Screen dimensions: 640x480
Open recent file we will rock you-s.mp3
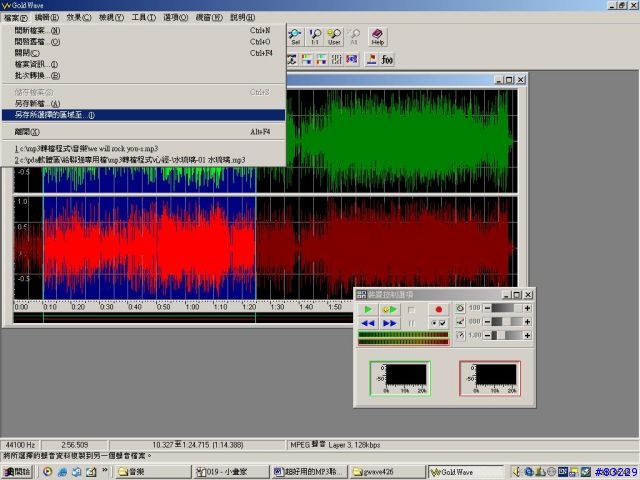143,149
